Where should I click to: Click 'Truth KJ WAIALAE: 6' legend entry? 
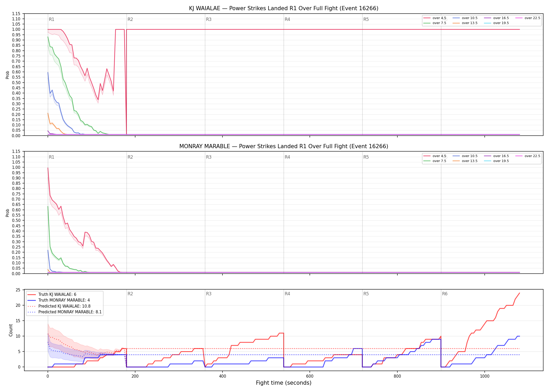click(52, 294)
